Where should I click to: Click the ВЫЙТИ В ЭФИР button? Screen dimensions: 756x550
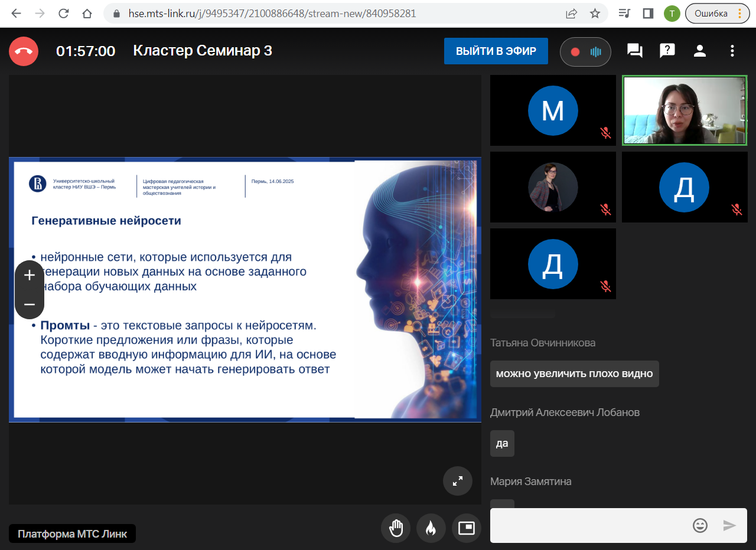tap(496, 51)
